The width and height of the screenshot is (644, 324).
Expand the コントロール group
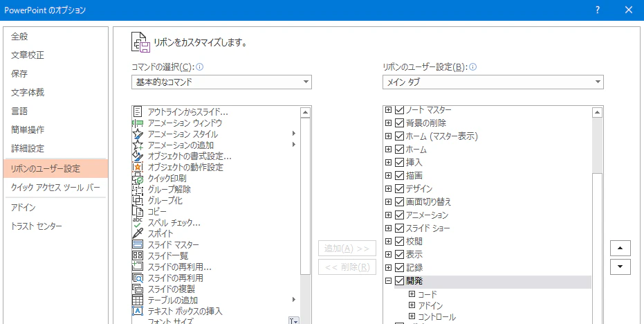pos(412,316)
